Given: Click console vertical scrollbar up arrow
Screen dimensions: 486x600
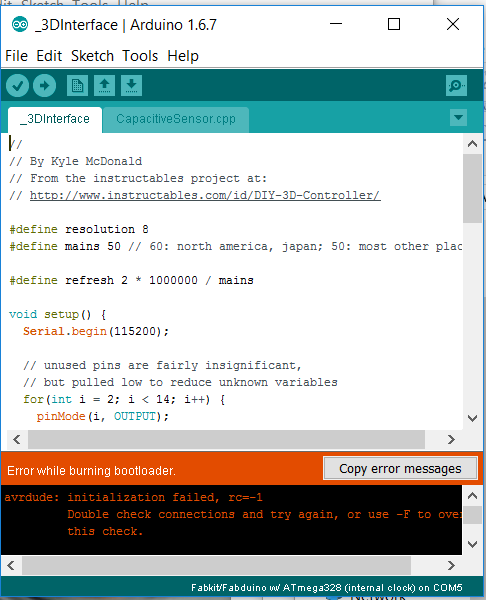Looking at the screenshot, I should (473, 496).
